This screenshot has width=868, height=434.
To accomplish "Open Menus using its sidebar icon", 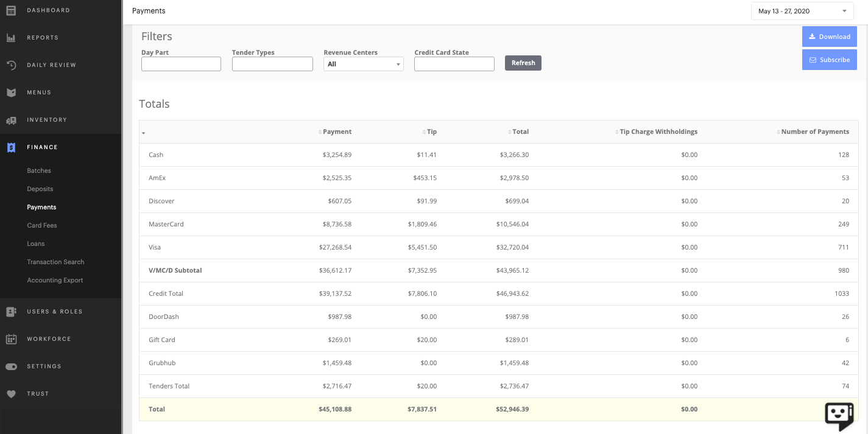I will [10, 92].
